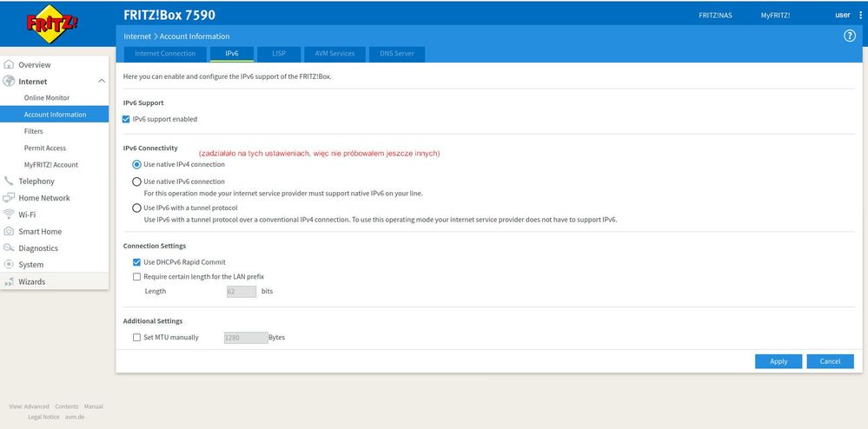The image size is (868, 429).
Task: Enable Set MTU manually checkbox
Action: point(136,337)
